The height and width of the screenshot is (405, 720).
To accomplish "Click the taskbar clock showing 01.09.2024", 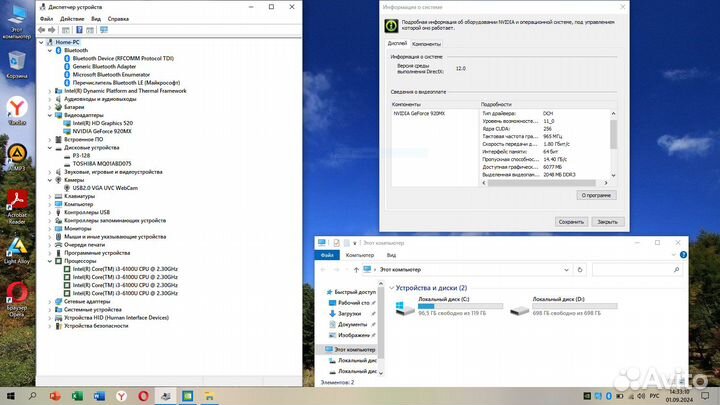I will pos(679,396).
